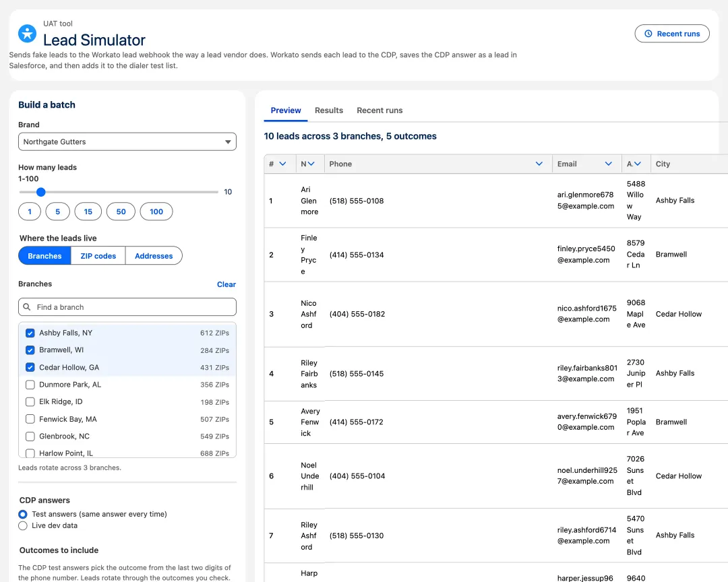Set lead count with the 50 preset
Viewport: 728px width, 582px height.
(x=121, y=212)
